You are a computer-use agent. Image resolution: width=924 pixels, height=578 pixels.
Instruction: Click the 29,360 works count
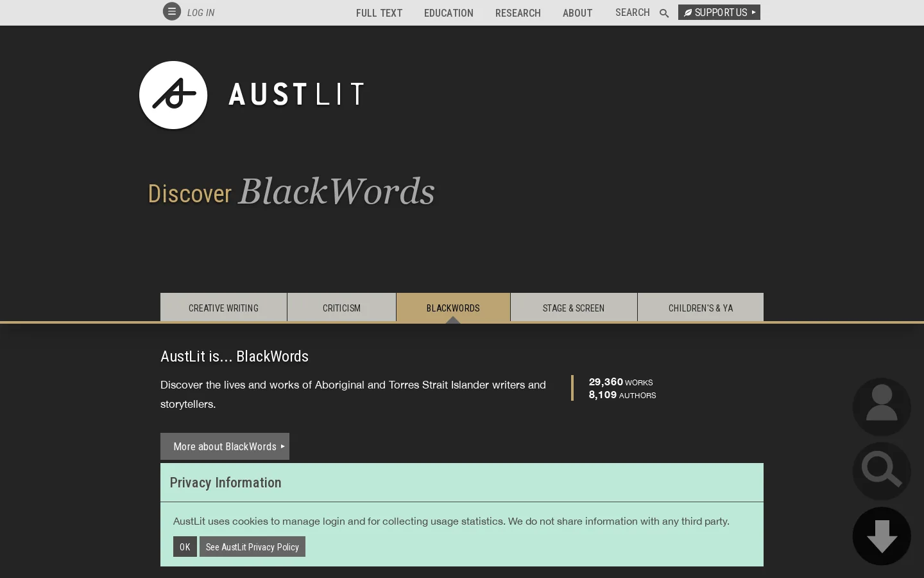(620, 382)
